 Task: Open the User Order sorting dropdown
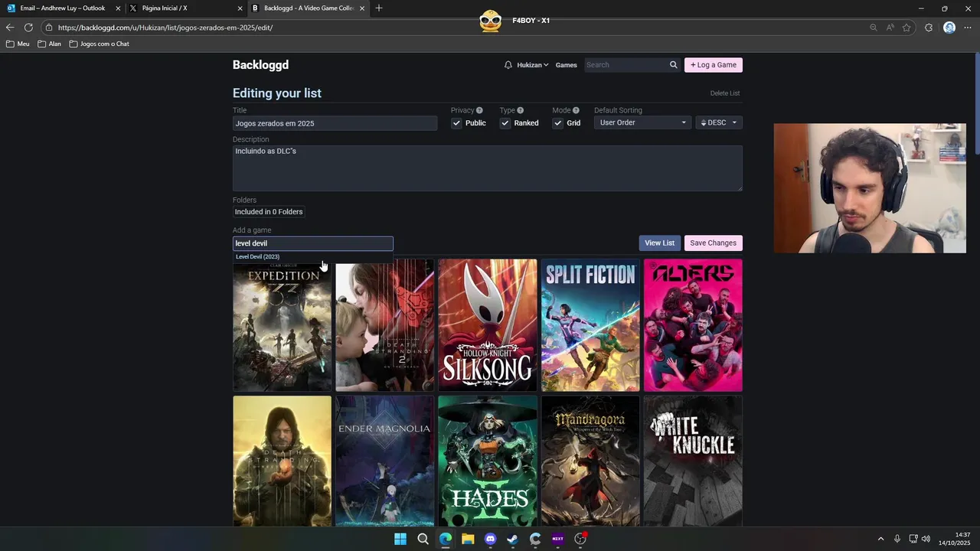pyautogui.click(x=642, y=122)
